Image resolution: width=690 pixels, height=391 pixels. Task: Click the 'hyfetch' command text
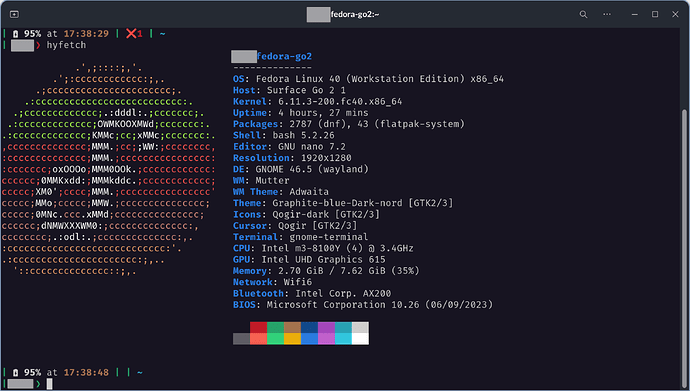click(66, 45)
